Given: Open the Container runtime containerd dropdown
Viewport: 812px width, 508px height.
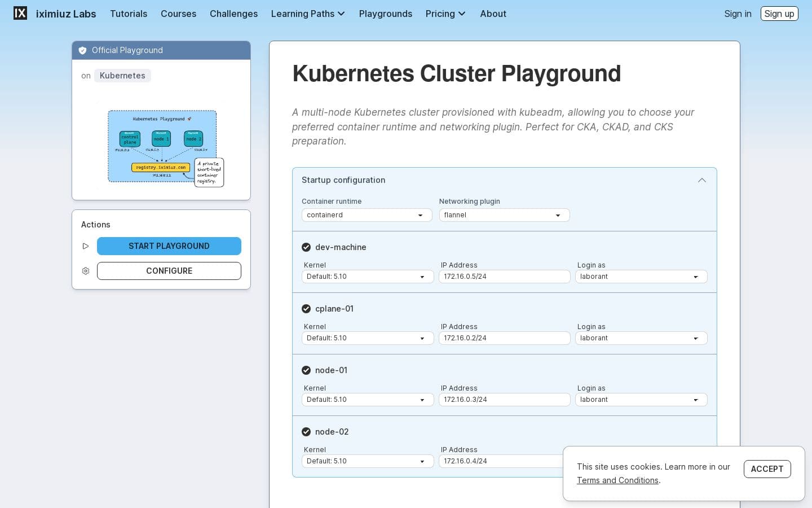Looking at the screenshot, I should point(367,215).
